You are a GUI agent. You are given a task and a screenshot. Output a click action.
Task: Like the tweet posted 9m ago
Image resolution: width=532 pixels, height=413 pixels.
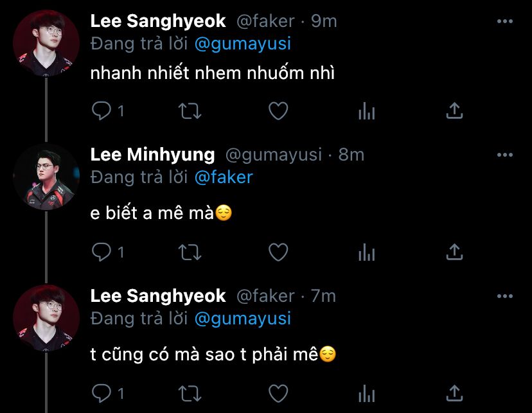click(278, 112)
